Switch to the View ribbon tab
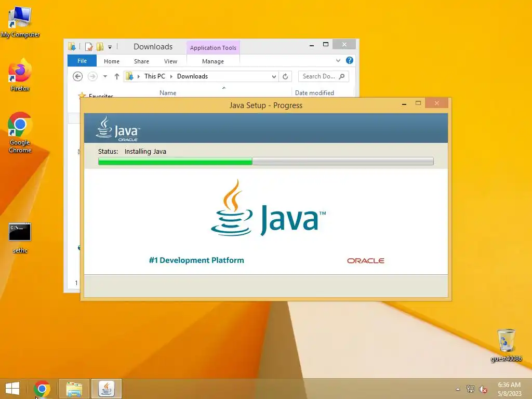 click(170, 61)
